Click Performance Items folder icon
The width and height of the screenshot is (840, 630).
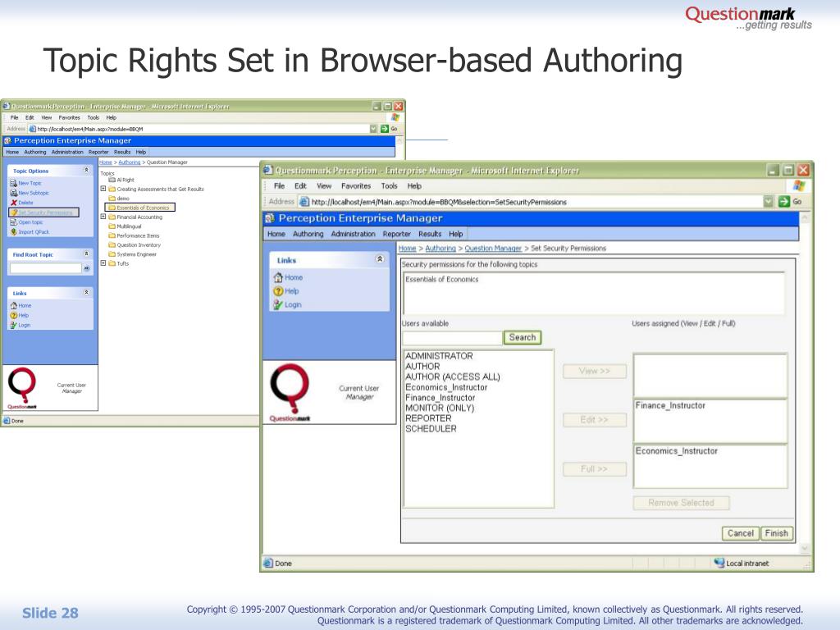112,235
